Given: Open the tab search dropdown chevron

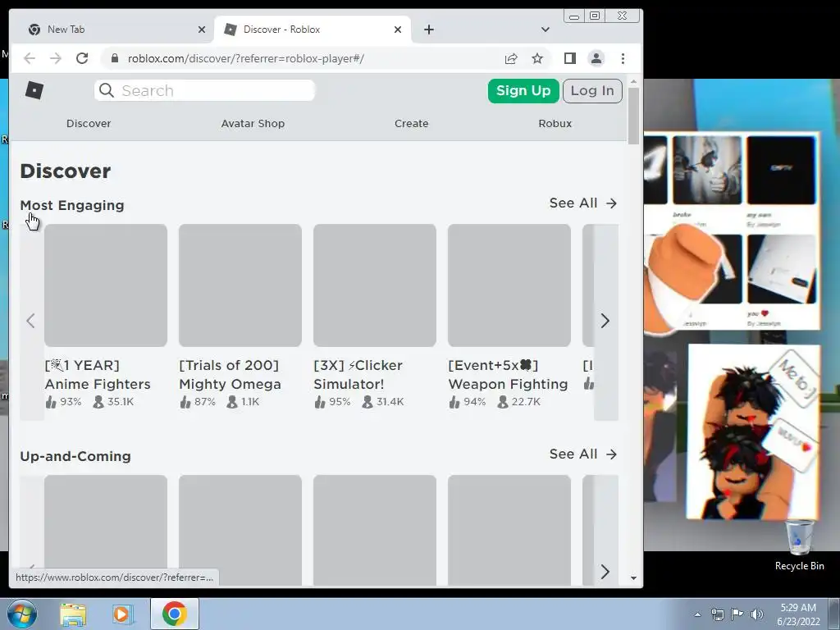Looking at the screenshot, I should [546, 30].
